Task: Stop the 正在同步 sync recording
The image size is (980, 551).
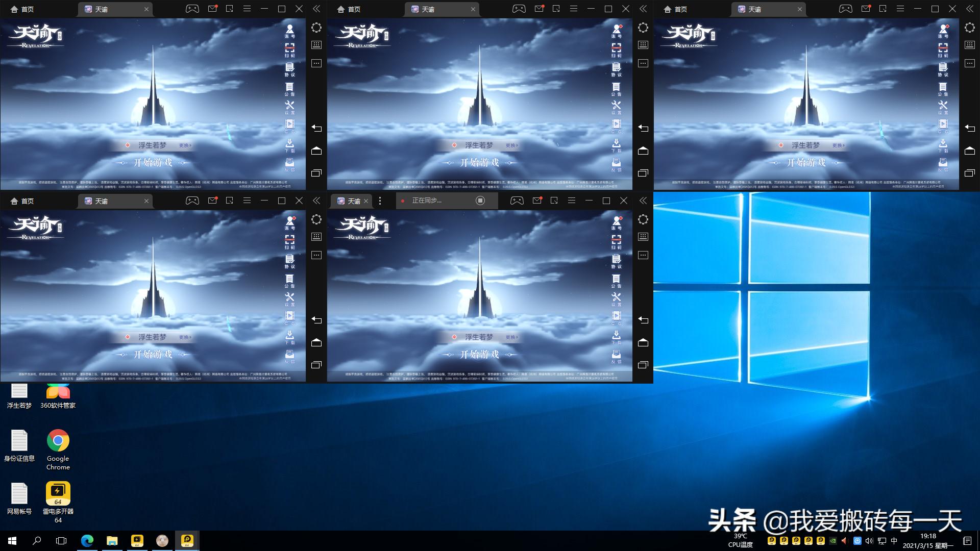Action: coord(480,201)
